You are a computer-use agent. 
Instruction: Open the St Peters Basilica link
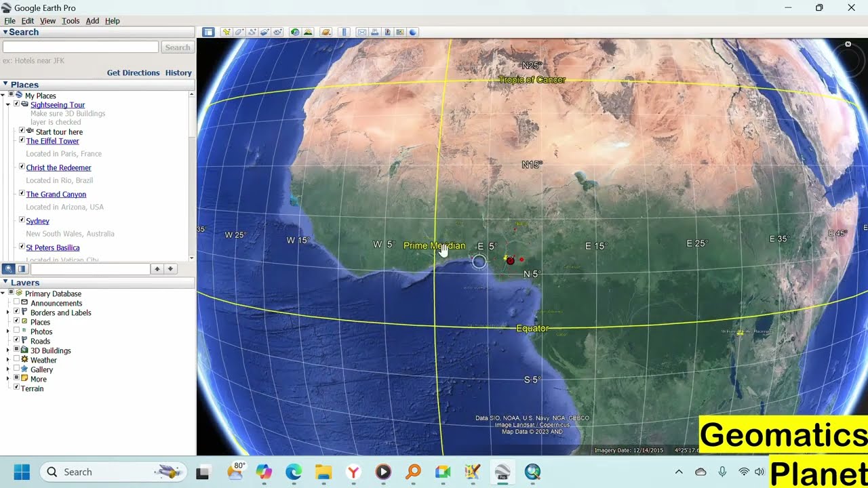coord(53,247)
